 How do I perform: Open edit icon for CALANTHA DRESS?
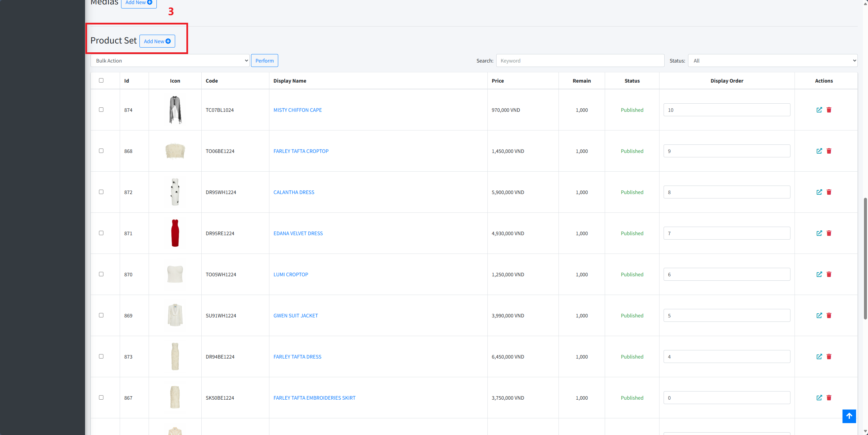pos(819,192)
